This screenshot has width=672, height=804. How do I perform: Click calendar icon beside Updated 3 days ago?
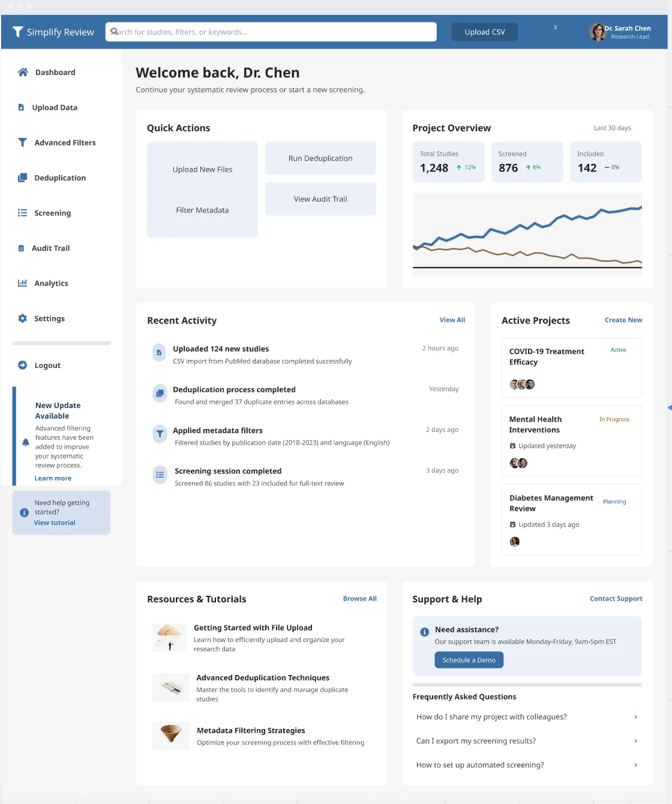[x=512, y=524]
